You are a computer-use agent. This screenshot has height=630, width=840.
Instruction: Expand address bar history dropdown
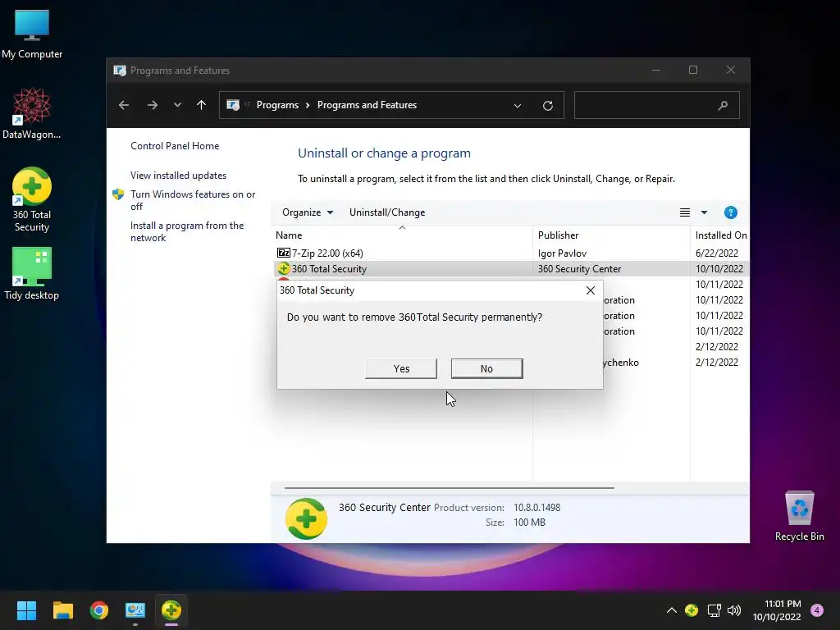(x=518, y=106)
